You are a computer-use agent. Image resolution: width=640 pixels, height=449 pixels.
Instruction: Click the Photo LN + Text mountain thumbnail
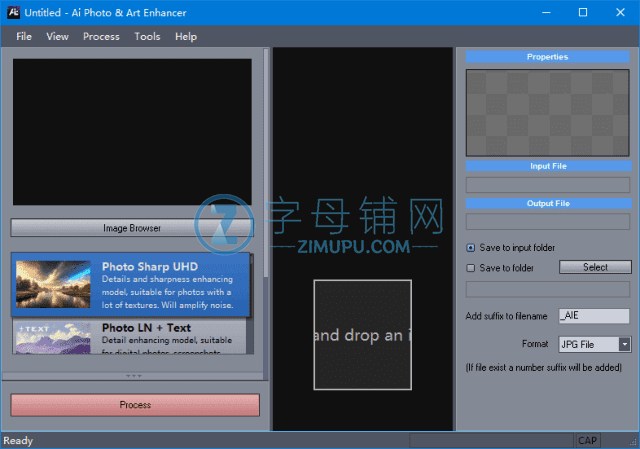coord(53,338)
